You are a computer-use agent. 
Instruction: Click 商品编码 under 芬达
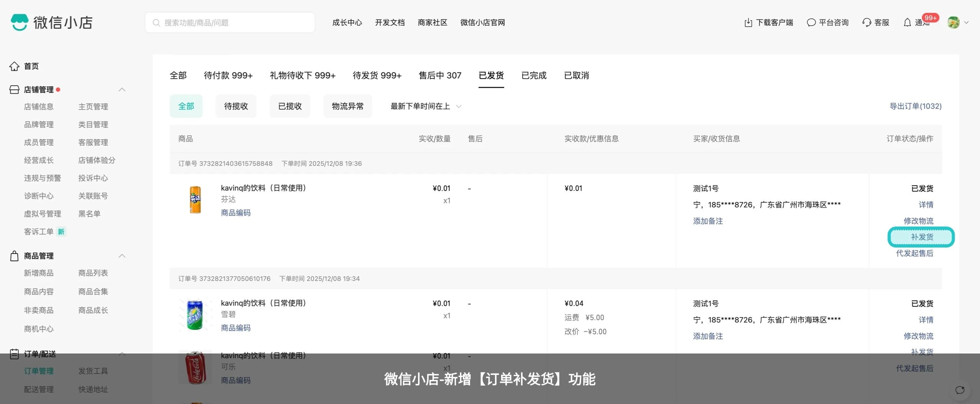(235, 213)
